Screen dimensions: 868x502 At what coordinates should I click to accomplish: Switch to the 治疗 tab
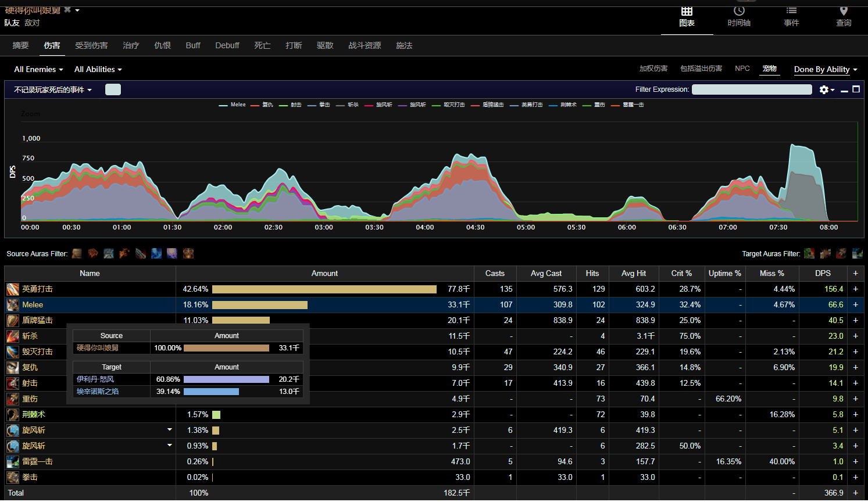pyautogui.click(x=131, y=45)
